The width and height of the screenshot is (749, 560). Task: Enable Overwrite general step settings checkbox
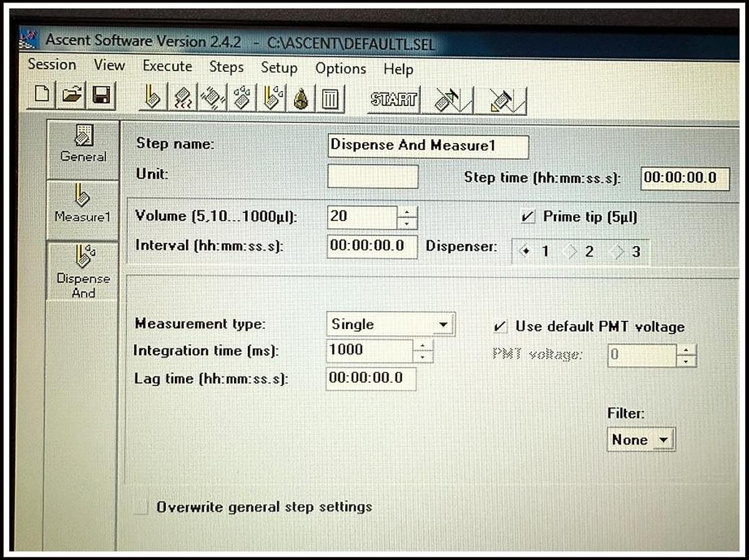click(x=142, y=507)
